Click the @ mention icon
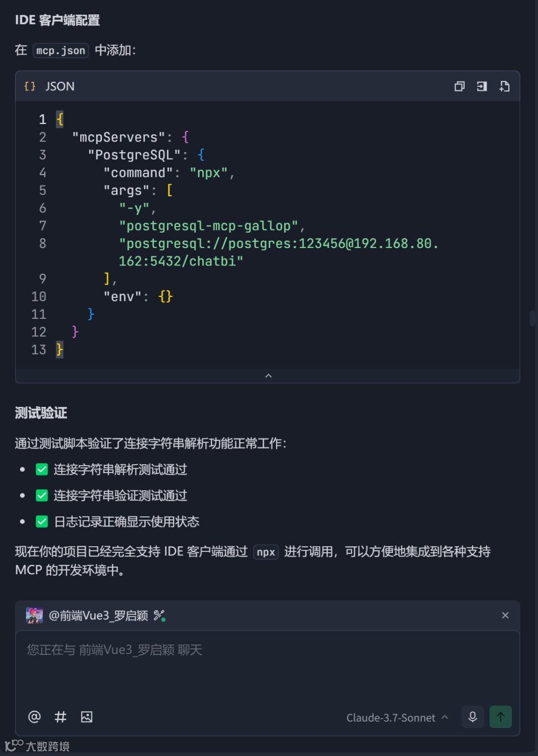 [x=34, y=717]
